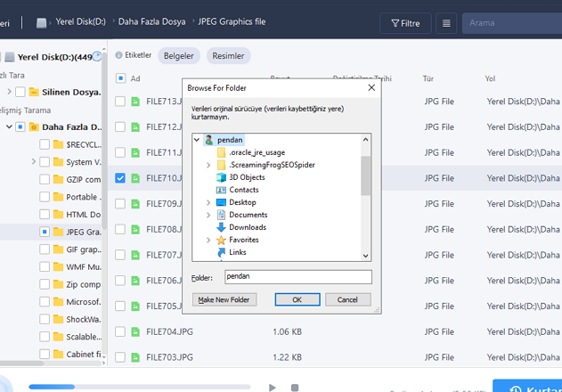Viewport: 562px width, 392px height.
Task: Switch to list view via the lines icon
Action: point(446,23)
